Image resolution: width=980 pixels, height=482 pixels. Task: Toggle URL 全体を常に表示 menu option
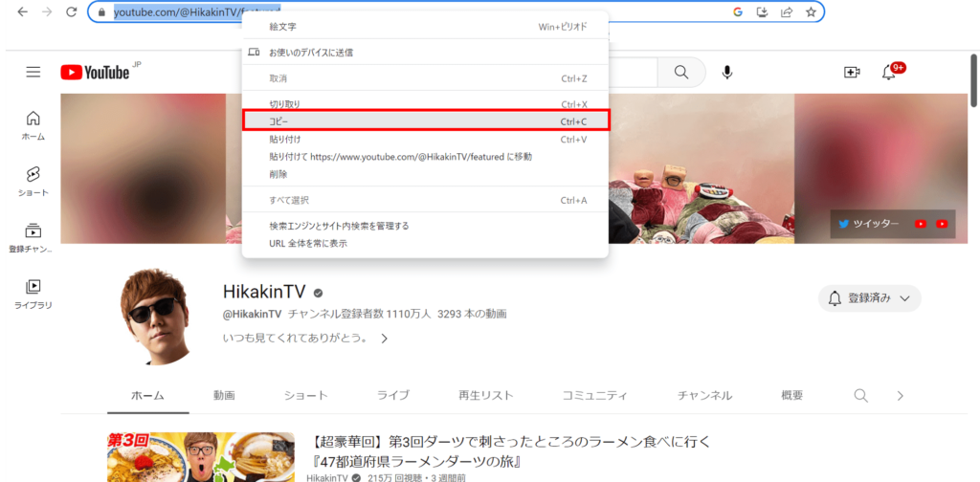(425, 244)
